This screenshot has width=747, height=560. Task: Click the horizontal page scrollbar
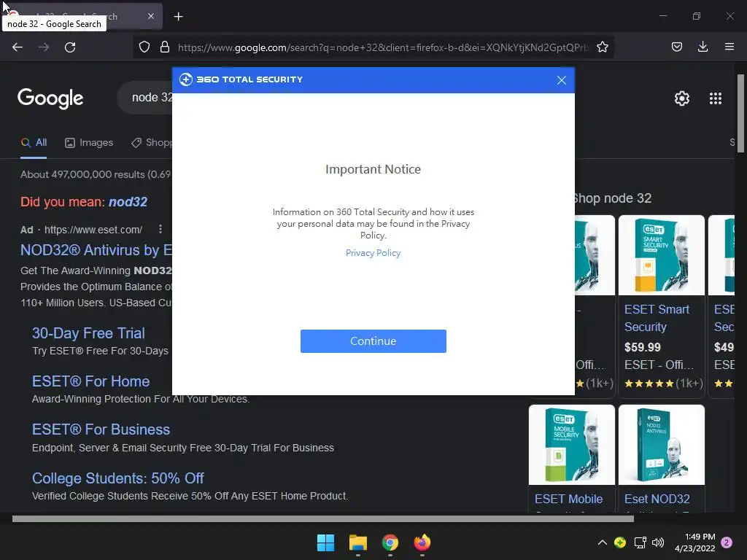pos(322,518)
